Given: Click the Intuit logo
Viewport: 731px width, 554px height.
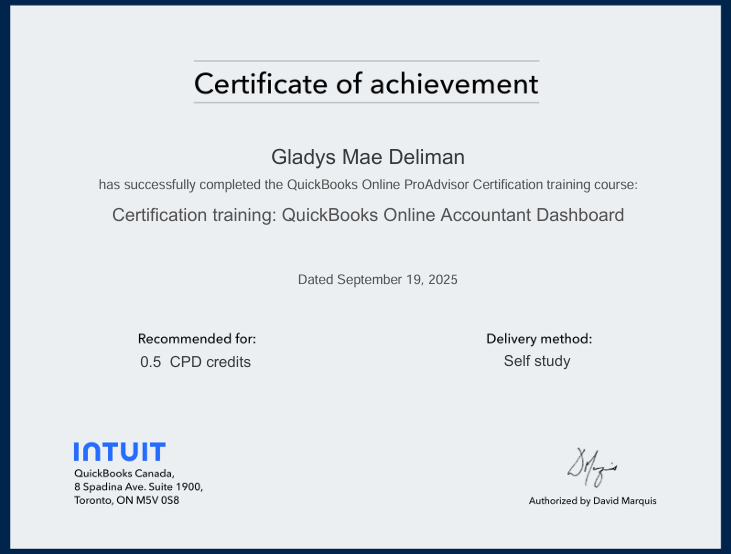Looking at the screenshot, I should click(119, 452).
